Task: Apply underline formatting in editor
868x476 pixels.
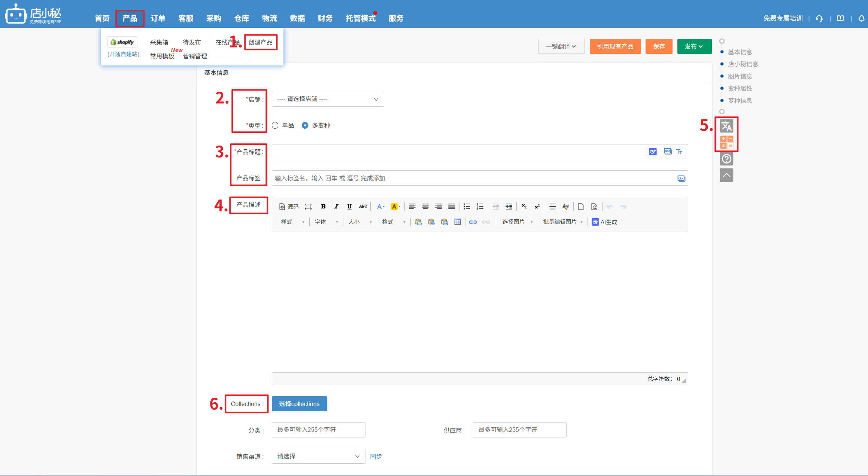Action: click(349, 207)
